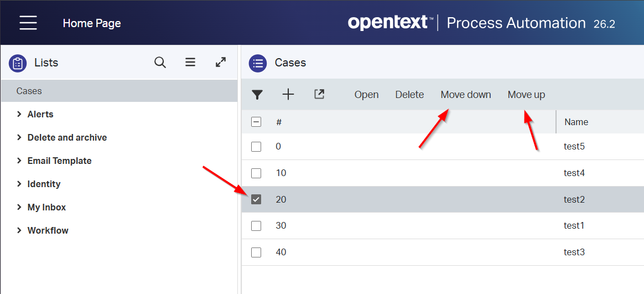Screen dimensions: 644x294
Task: Add a new case with plus icon
Action: click(288, 95)
